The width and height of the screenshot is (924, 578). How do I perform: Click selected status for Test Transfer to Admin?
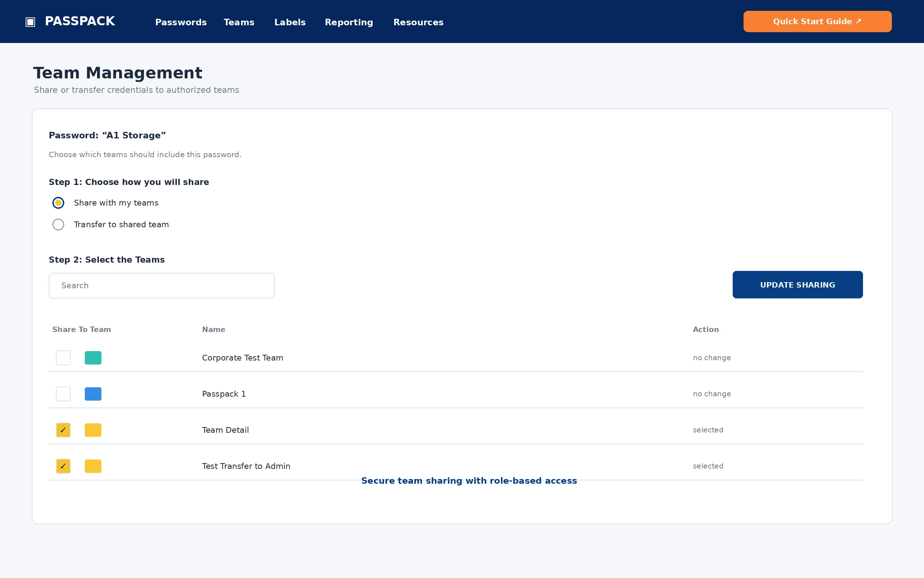pyautogui.click(x=708, y=466)
